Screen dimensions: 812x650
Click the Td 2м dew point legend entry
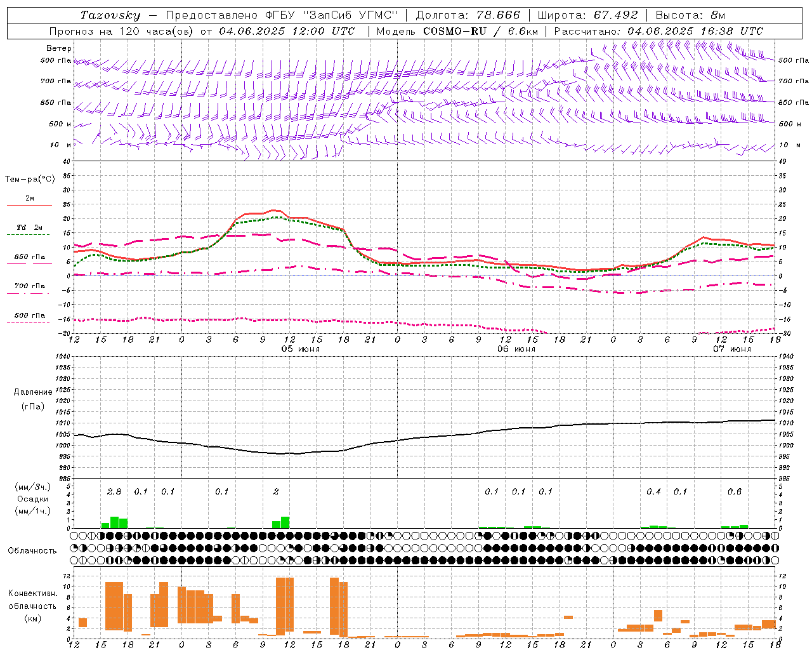pos(30,227)
